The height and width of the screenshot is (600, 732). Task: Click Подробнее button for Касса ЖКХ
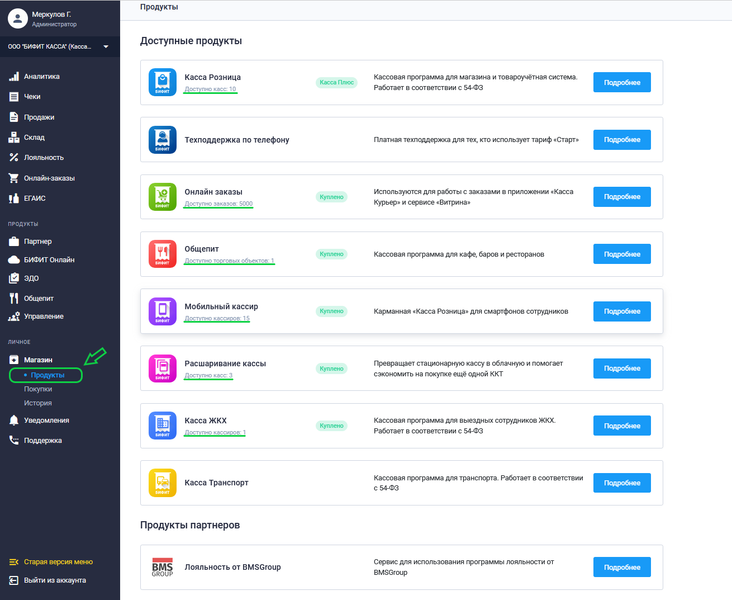pyautogui.click(x=621, y=425)
